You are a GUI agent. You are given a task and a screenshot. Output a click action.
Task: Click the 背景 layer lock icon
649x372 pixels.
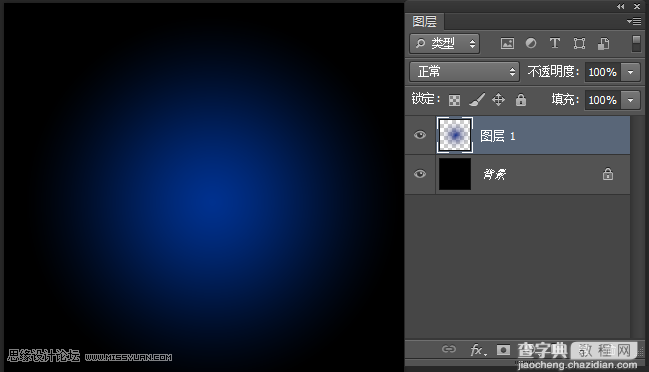point(608,174)
